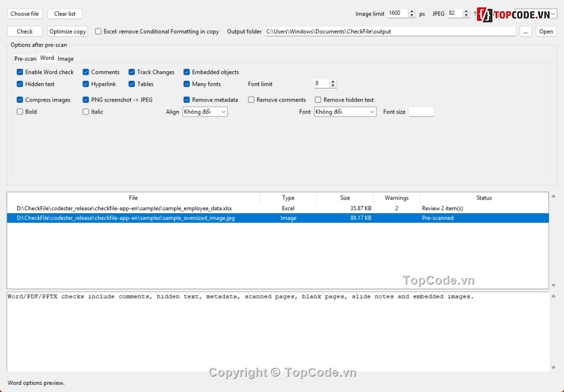Select sample_employee_data.xlsx row
This screenshot has height=392, width=564.
click(278, 208)
